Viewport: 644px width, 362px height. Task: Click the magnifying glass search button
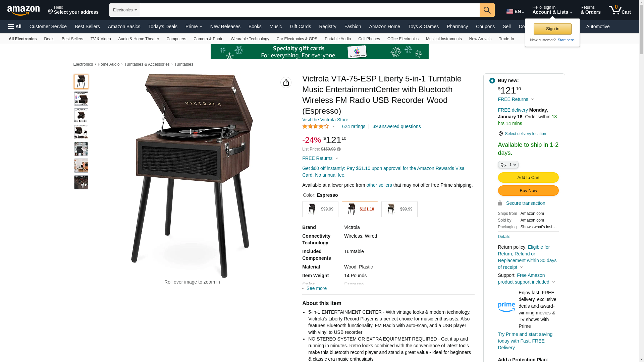point(487,10)
